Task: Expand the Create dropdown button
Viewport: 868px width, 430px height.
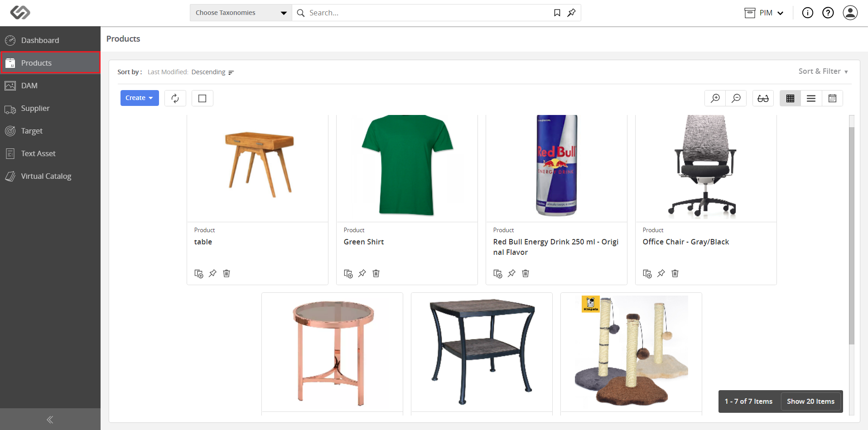Action: [x=140, y=98]
